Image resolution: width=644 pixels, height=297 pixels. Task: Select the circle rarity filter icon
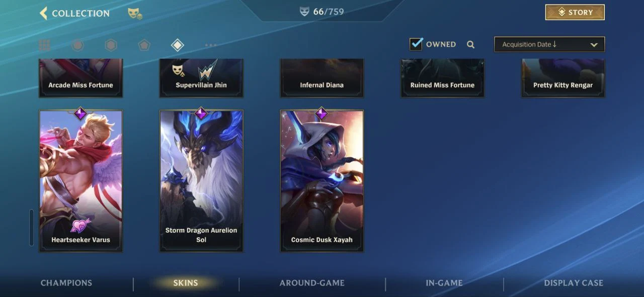(77, 45)
